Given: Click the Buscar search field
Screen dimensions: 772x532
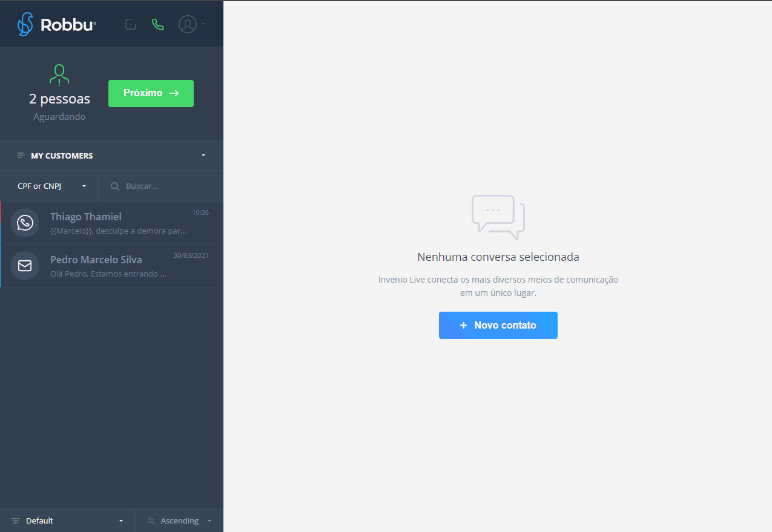Looking at the screenshot, I should click(x=167, y=186).
